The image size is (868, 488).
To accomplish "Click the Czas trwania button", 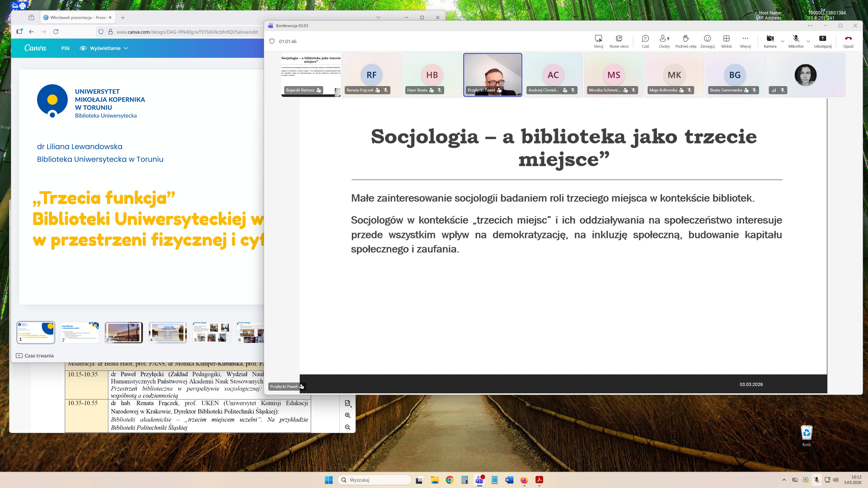I will pyautogui.click(x=35, y=356).
